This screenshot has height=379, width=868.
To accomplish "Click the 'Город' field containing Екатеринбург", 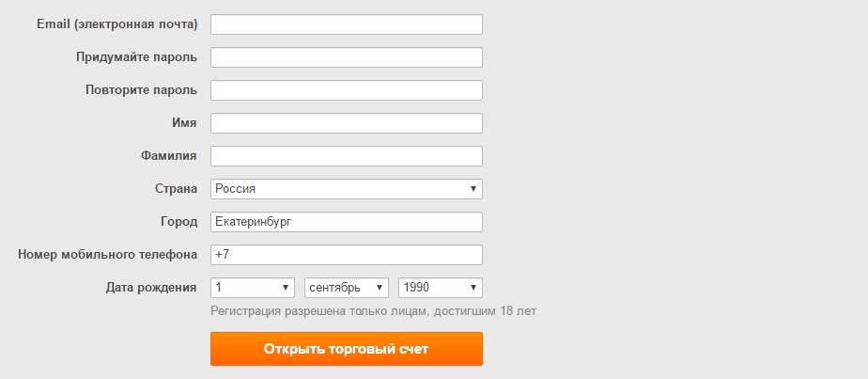I will tap(346, 222).
